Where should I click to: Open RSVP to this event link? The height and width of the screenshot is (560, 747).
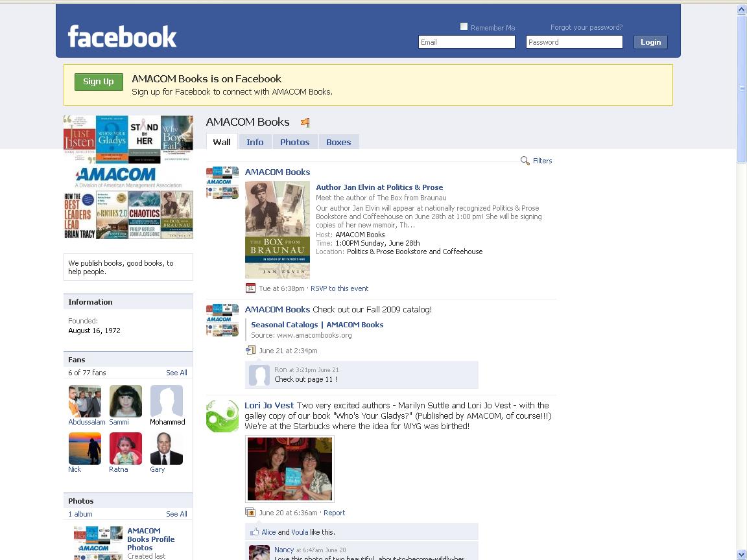pyautogui.click(x=339, y=288)
